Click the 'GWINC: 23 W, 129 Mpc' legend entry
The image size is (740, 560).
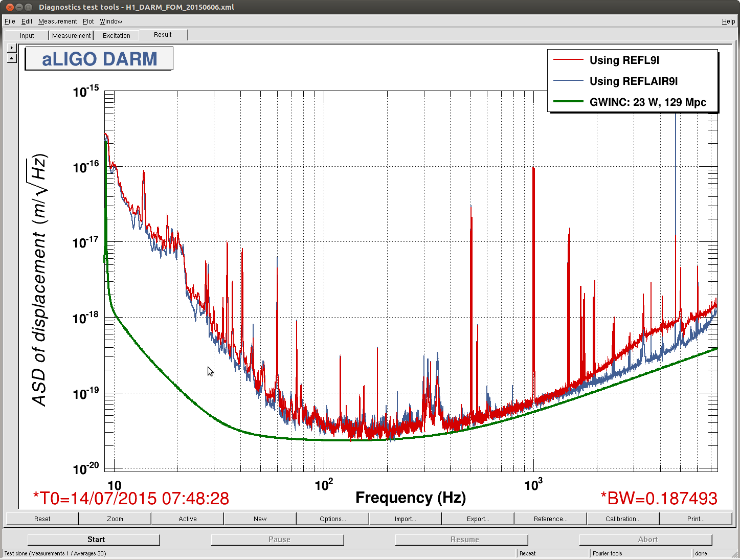click(x=648, y=102)
